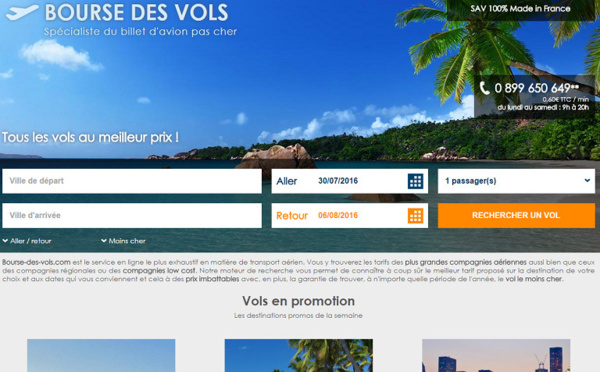
Task: Click vol le moins cher link
Action: click(534, 279)
